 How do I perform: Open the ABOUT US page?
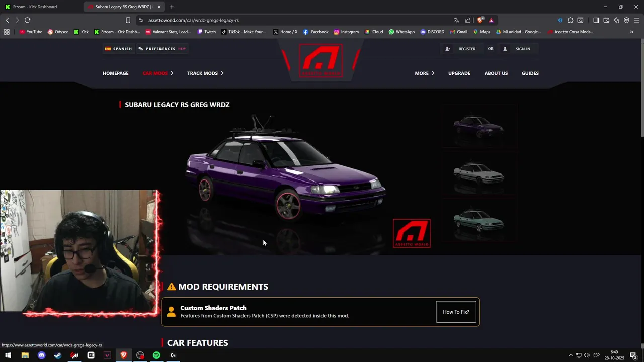[x=496, y=73]
